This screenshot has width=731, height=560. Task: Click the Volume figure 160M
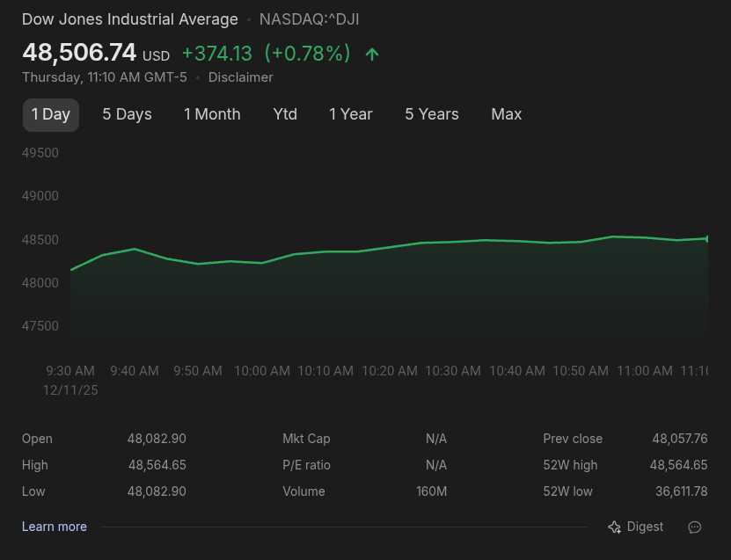point(431,491)
